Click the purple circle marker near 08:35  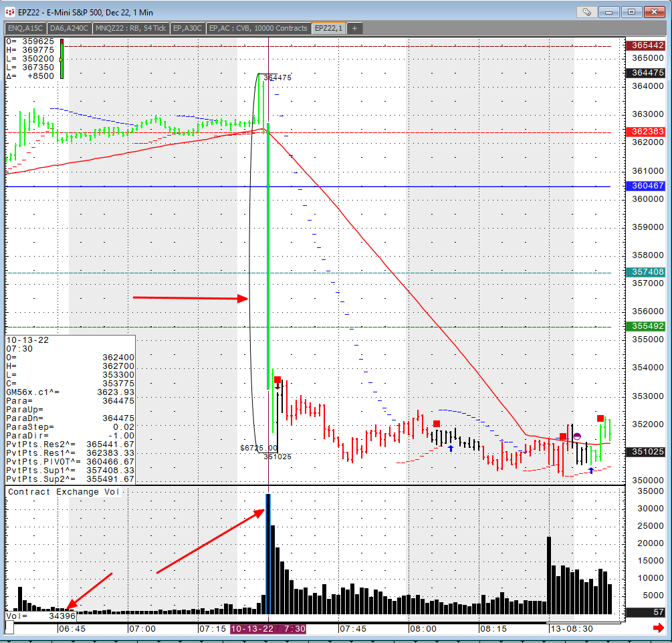pyautogui.click(x=577, y=436)
